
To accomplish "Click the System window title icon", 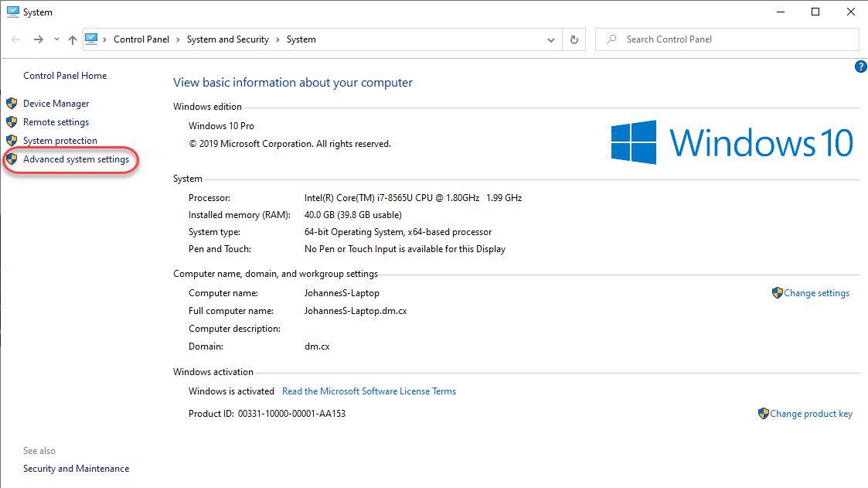I will click(x=12, y=12).
